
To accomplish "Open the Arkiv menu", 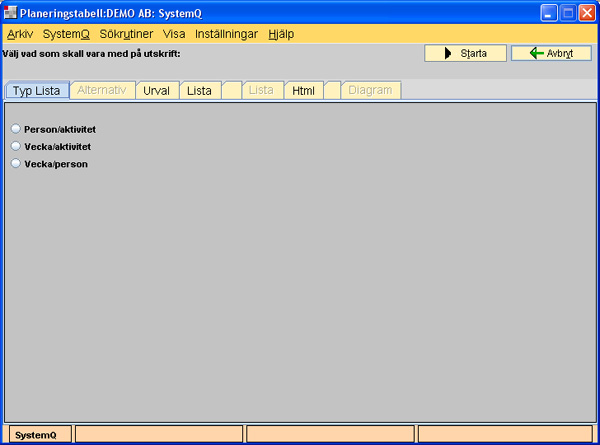I will 20,34.
